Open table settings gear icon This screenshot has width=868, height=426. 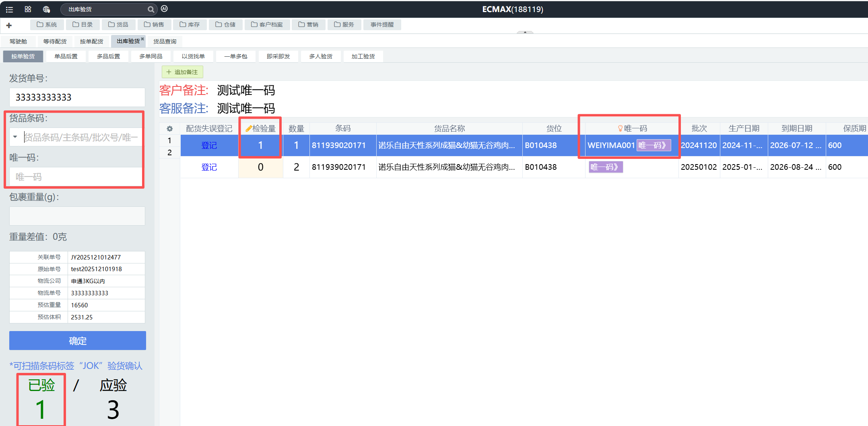point(169,129)
